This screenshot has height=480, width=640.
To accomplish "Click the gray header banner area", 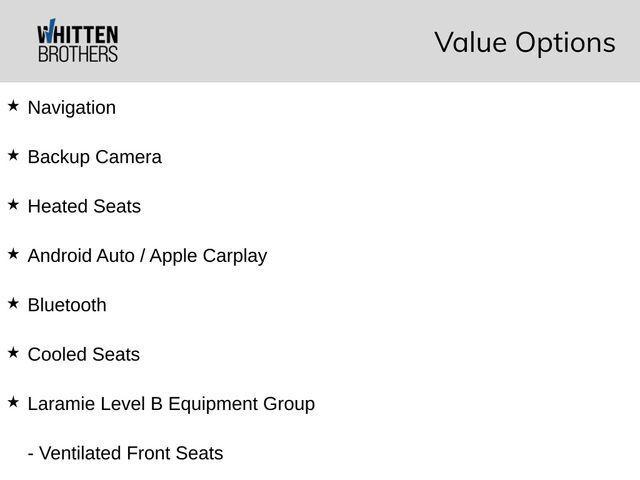I will click(x=320, y=41).
